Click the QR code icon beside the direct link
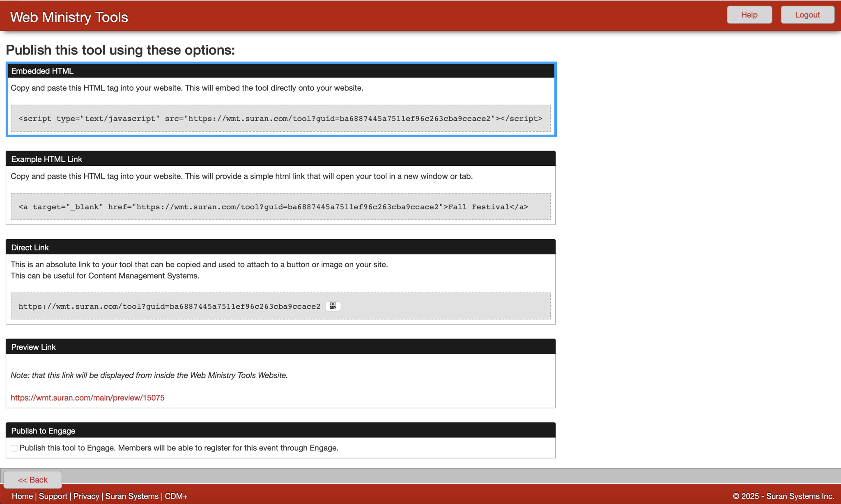The height and width of the screenshot is (504, 841). pos(333,306)
